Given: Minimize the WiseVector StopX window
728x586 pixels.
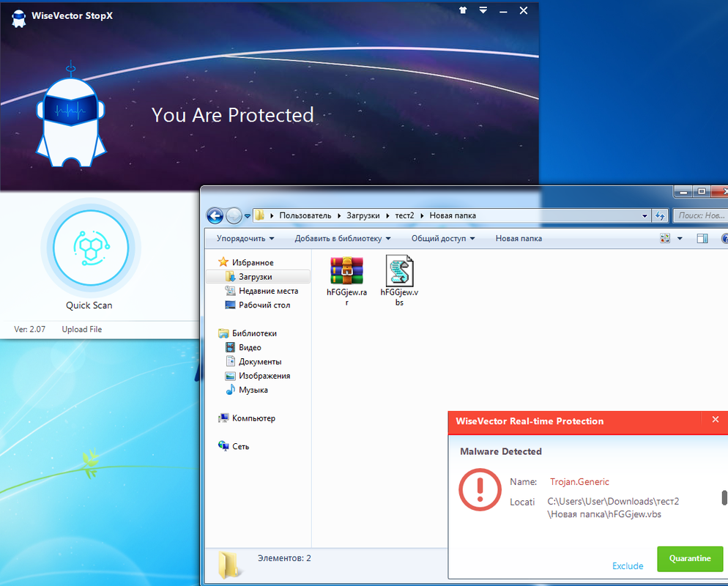Looking at the screenshot, I should 503,11.
